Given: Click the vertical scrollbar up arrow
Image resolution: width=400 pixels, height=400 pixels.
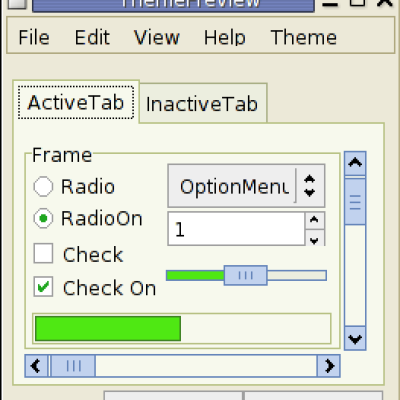Looking at the screenshot, I should click(x=355, y=163).
